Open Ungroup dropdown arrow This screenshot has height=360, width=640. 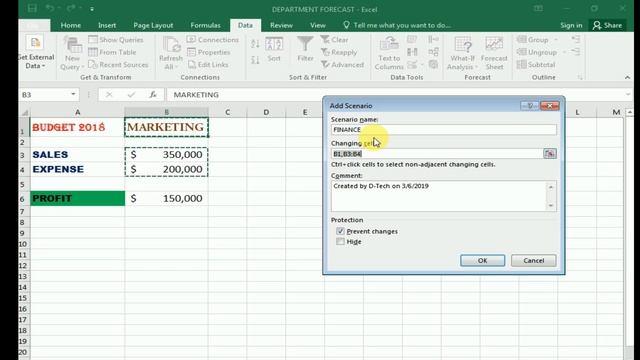[564, 52]
